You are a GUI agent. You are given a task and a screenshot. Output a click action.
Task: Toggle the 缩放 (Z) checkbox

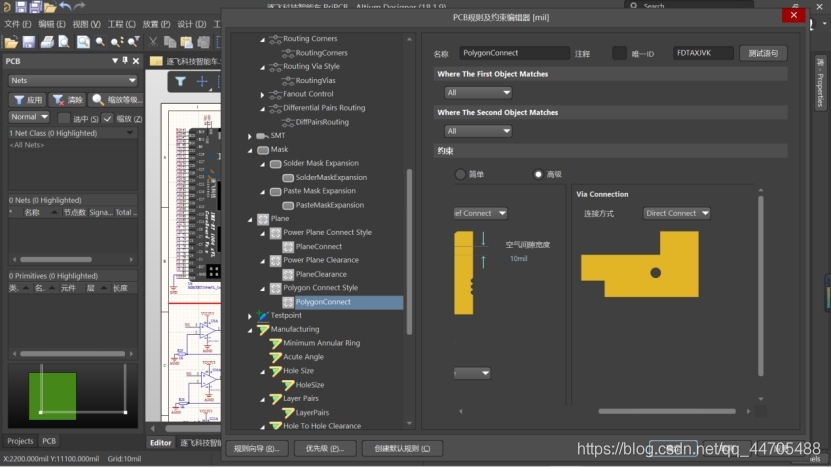(108, 118)
